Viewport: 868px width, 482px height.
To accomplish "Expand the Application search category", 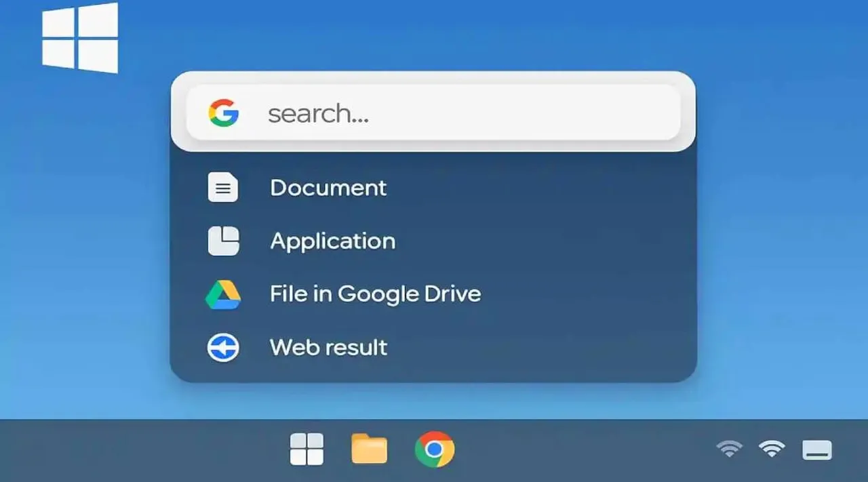I will [333, 241].
